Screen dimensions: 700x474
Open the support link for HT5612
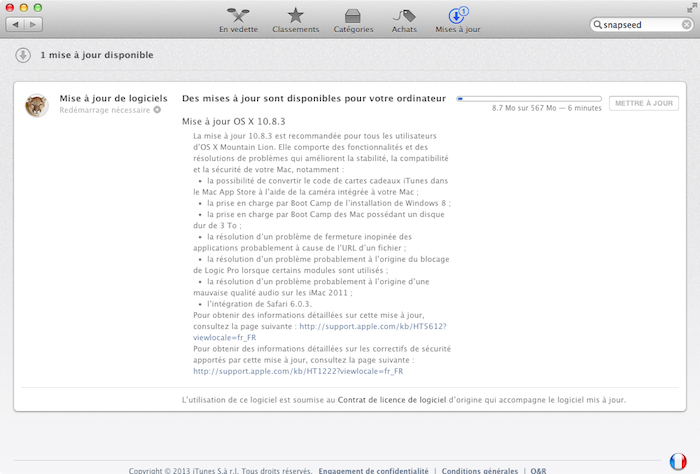pyautogui.click(x=372, y=327)
